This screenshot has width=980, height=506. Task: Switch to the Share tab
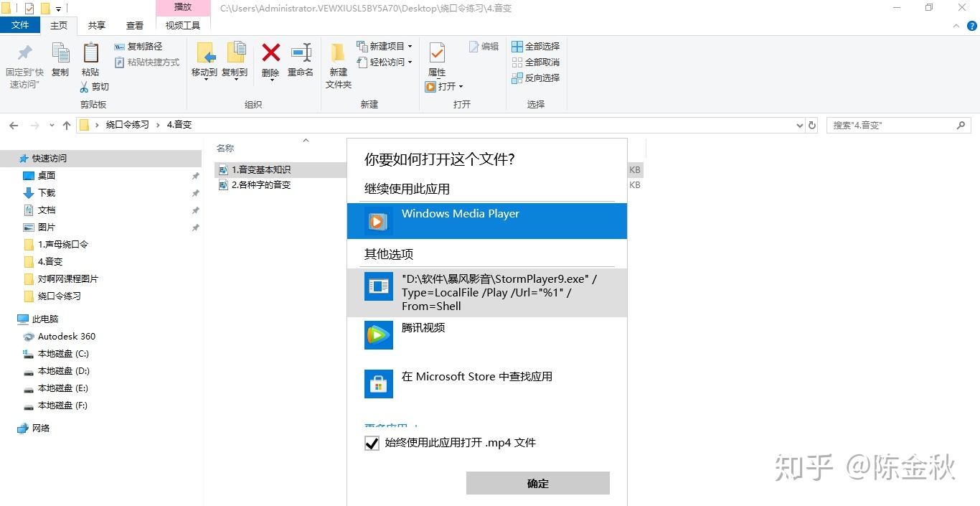tap(97, 25)
